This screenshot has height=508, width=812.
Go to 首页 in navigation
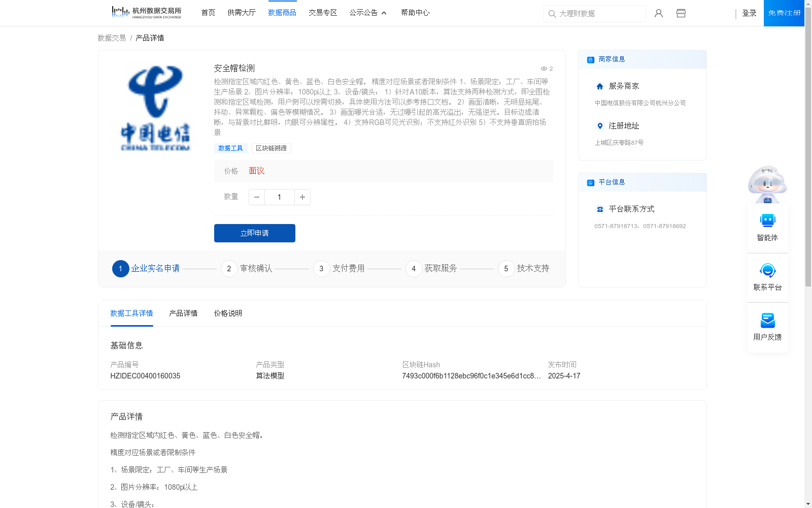pyautogui.click(x=208, y=13)
